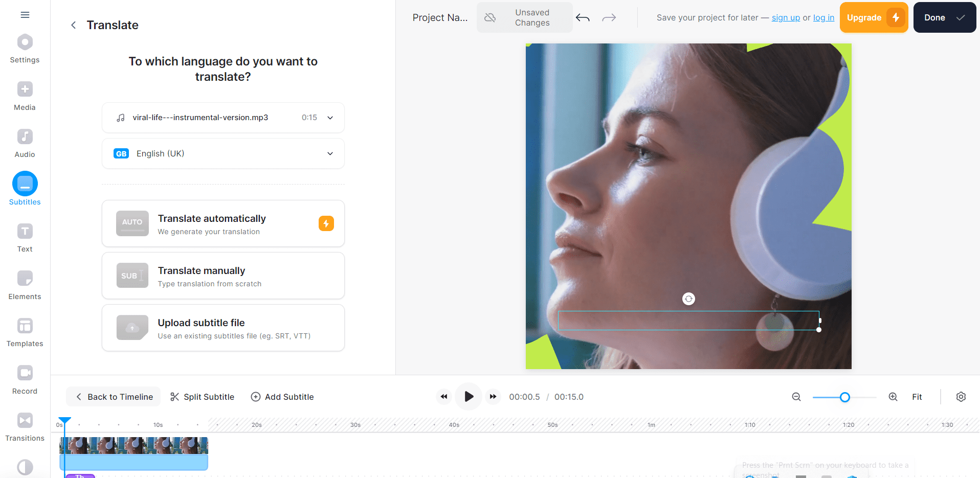
Task: Adjust the timeline zoom slider
Action: point(844,397)
